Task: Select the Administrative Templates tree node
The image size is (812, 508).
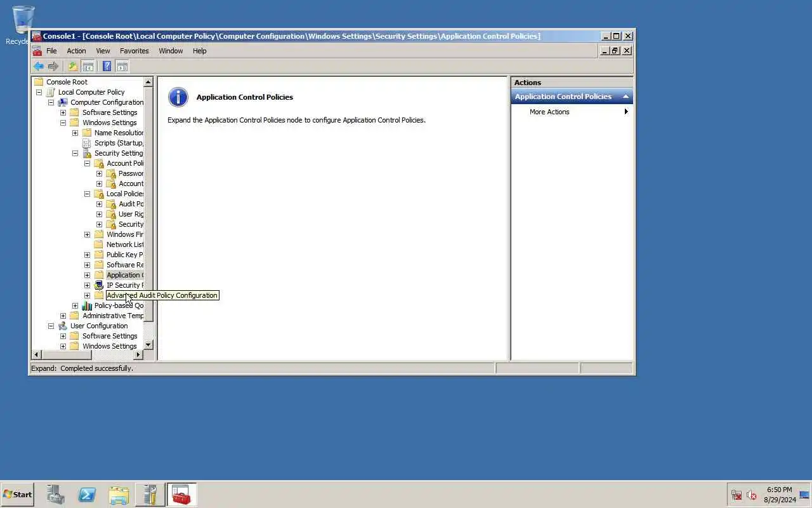Action: [113, 316]
